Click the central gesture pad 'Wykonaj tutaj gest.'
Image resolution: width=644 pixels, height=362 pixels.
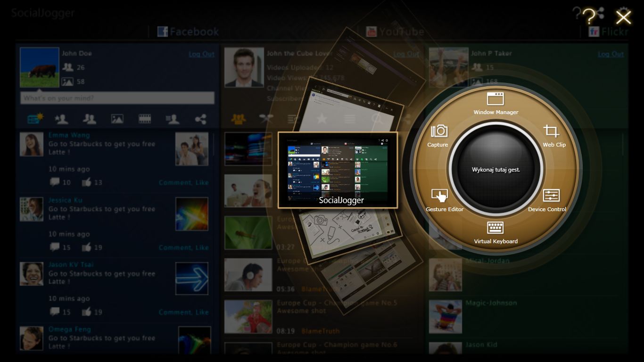tap(495, 169)
